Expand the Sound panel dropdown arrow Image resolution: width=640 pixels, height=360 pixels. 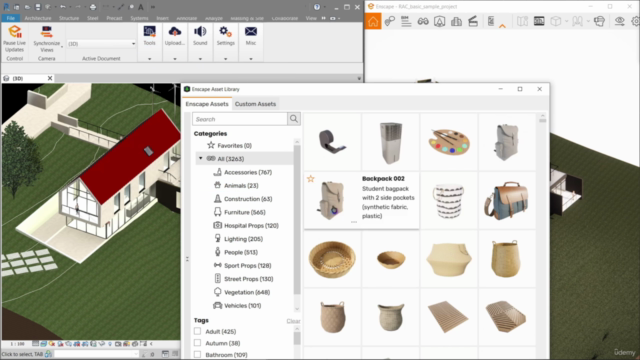200,59
